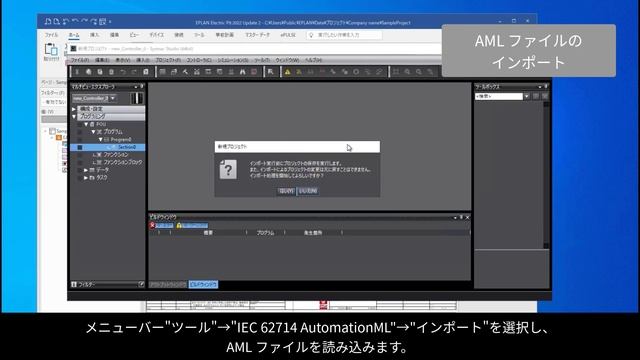
Task: Click the pin icon of the Toolbox panel
Action: (x=546, y=87)
